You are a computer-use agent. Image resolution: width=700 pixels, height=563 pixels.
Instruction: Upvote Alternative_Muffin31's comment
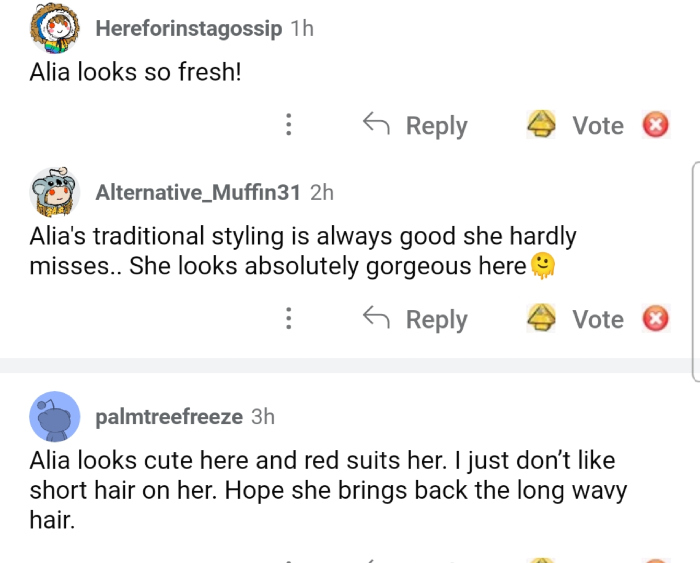(x=541, y=319)
